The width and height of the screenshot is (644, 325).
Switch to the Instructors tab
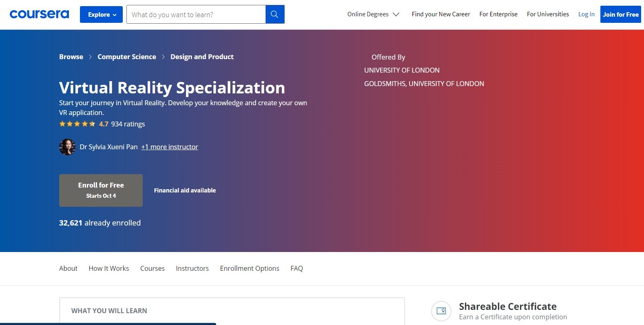point(193,268)
